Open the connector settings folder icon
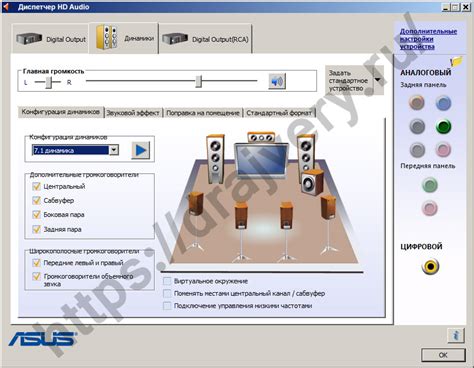 pos(457,61)
